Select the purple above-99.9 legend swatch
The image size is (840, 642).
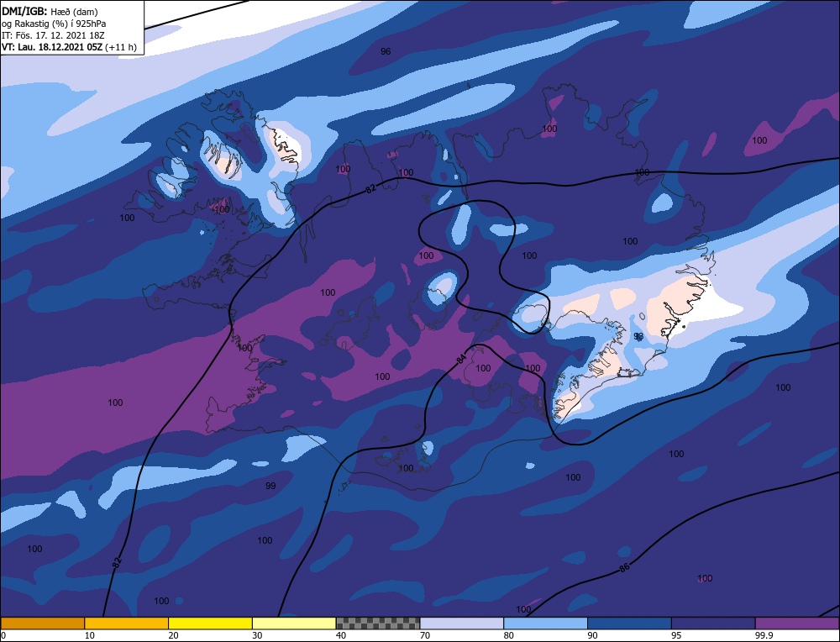(797, 623)
